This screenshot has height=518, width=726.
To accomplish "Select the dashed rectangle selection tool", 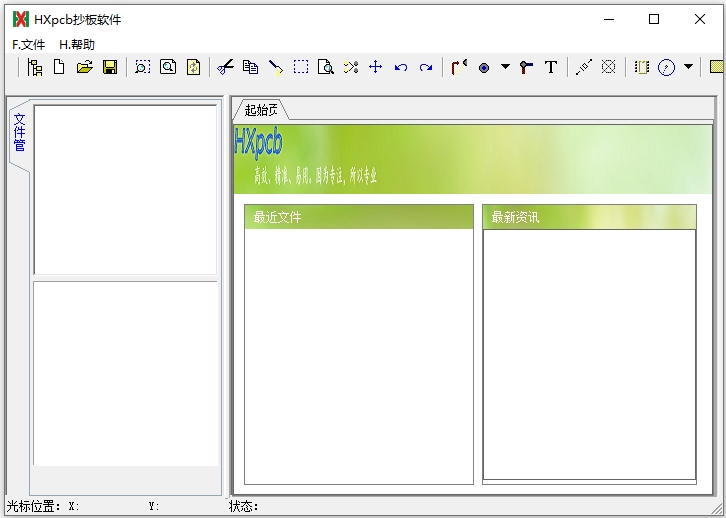I will pyautogui.click(x=301, y=67).
